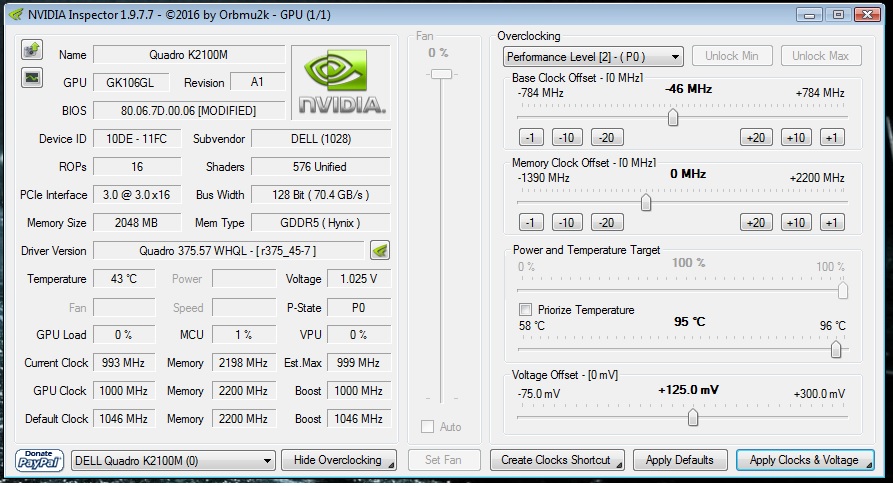This screenshot has height=486, width=893.
Task: Open driver profile settings icon beside Driver Version
Action: coord(380,250)
